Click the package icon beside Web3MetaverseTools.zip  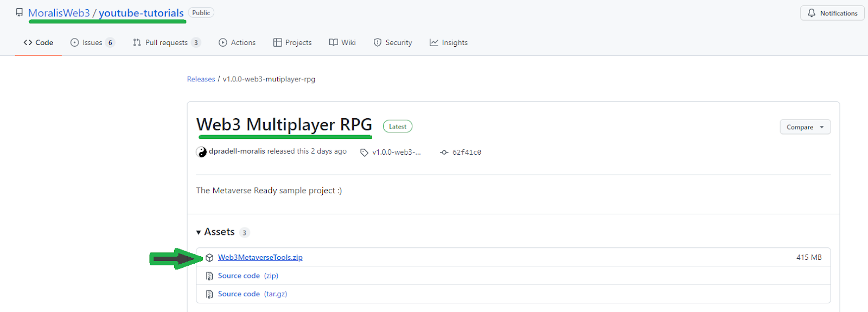click(x=209, y=258)
